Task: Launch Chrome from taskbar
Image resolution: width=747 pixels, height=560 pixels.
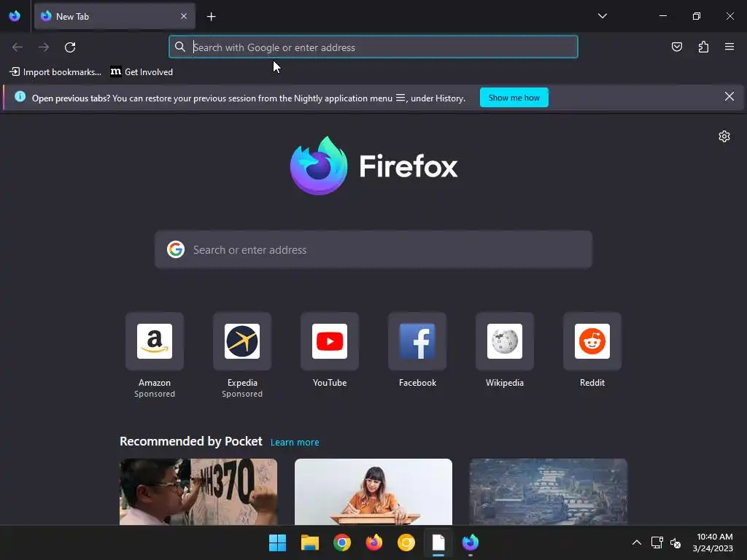Action: (x=342, y=542)
